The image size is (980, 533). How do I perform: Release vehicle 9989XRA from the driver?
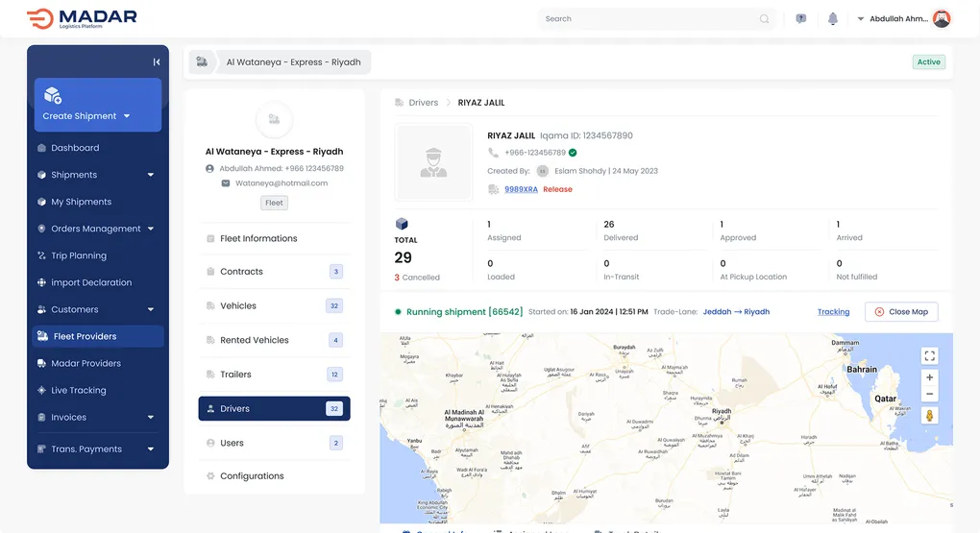(x=557, y=190)
